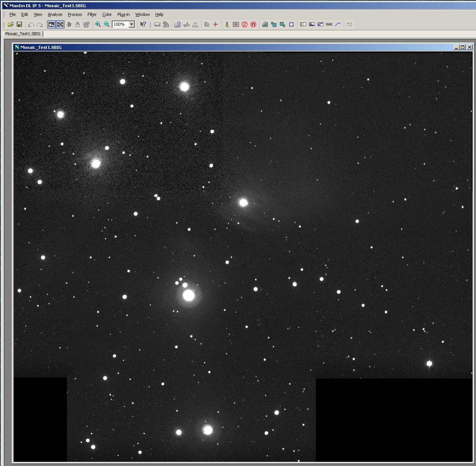Viewport: 476px width, 466px height.
Task: Select the yellow brush cleanup tool
Action: [227, 24]
